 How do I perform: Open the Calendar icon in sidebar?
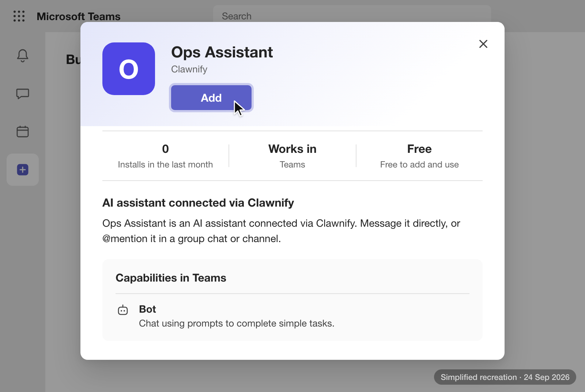23,132
